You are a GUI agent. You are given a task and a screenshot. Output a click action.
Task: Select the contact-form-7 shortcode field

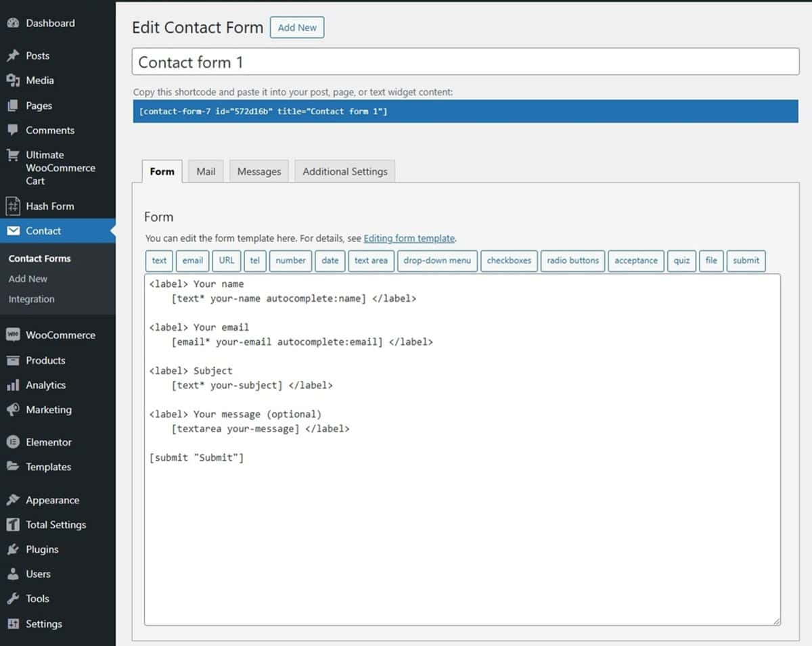466,111
